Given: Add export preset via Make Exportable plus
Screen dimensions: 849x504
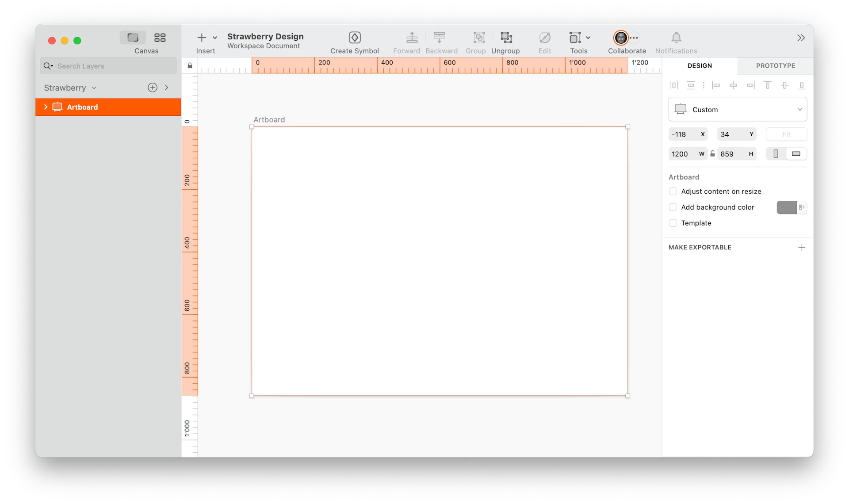Looking at the screenshot, I should [801, 248].
